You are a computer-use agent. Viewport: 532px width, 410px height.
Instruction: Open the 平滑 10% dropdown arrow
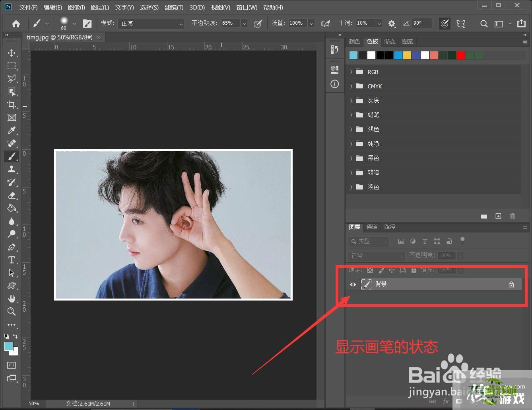379,23
